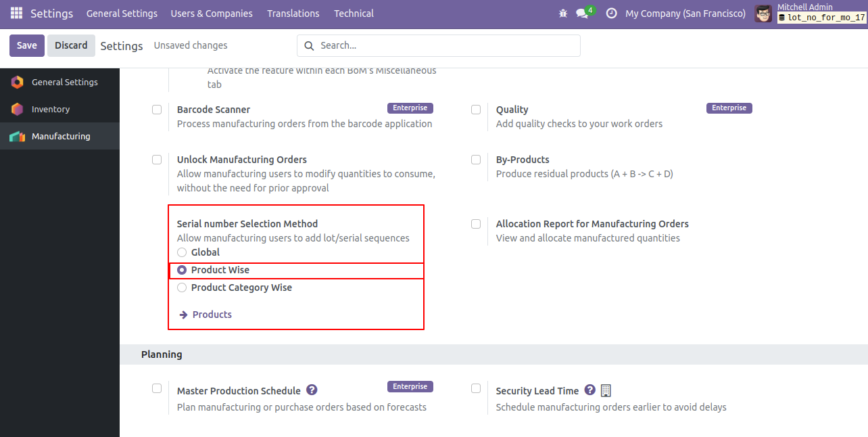Click the Manufacturing app icon
The image size is (868, 437).
click(18, 136)
